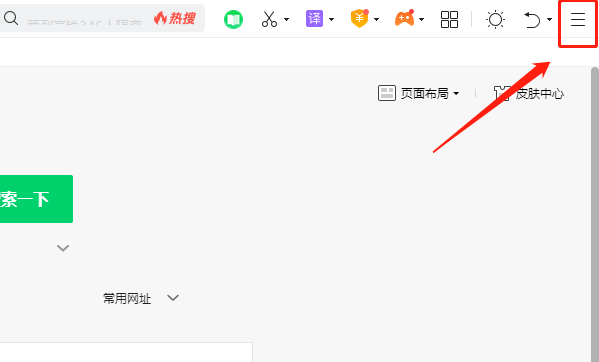Open the game controller icon
Viewport: 599px width, 362px height.
tap(405, 18)
